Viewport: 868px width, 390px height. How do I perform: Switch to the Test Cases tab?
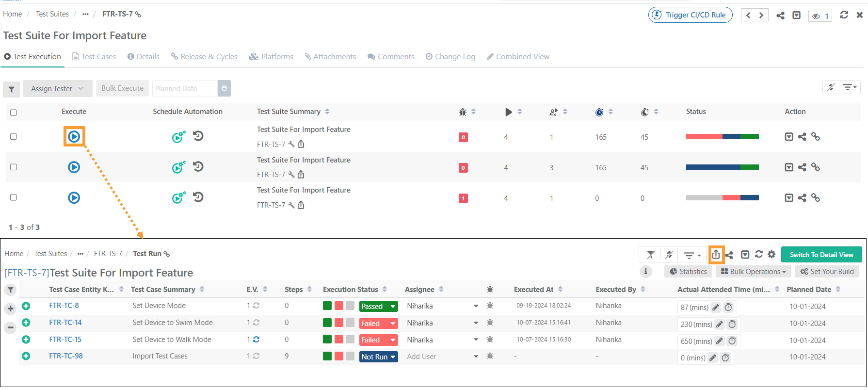coord(94,57)
